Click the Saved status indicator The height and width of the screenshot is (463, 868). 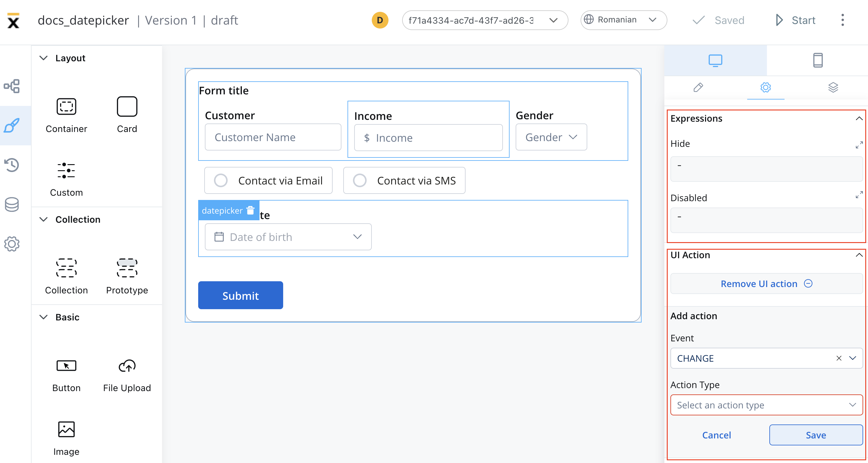[718, 20]
